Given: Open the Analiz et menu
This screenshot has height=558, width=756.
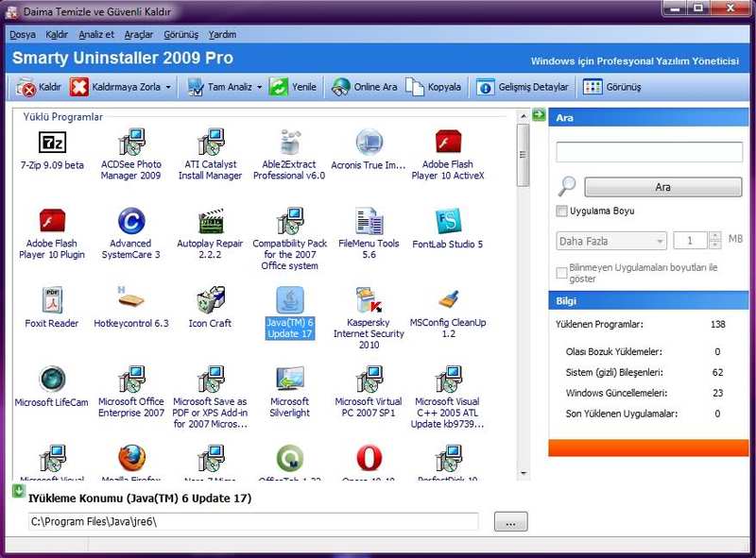Looking at the screenshot, I should (x=96, y=35).
